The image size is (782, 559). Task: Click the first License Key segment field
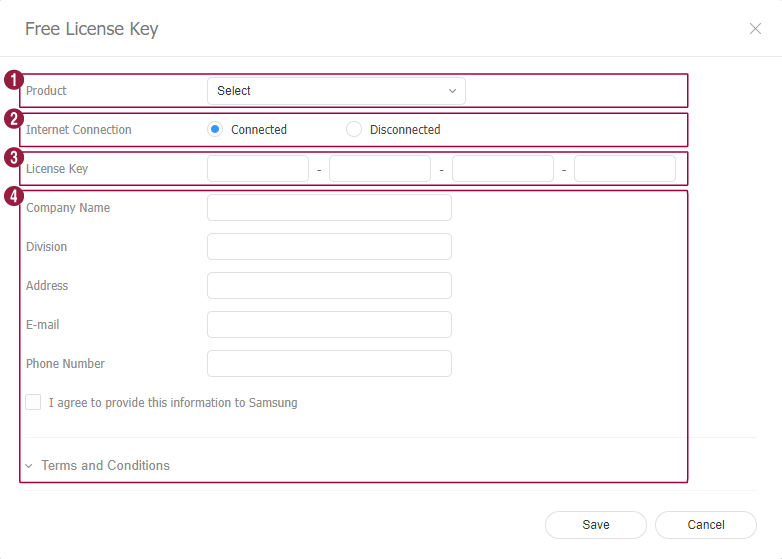coord(258,169)
